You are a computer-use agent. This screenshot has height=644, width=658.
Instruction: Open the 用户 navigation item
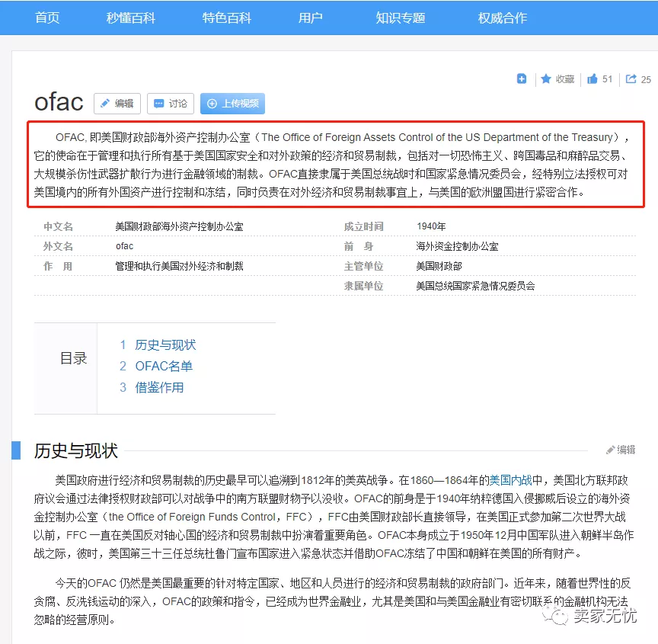coord(311,17)
